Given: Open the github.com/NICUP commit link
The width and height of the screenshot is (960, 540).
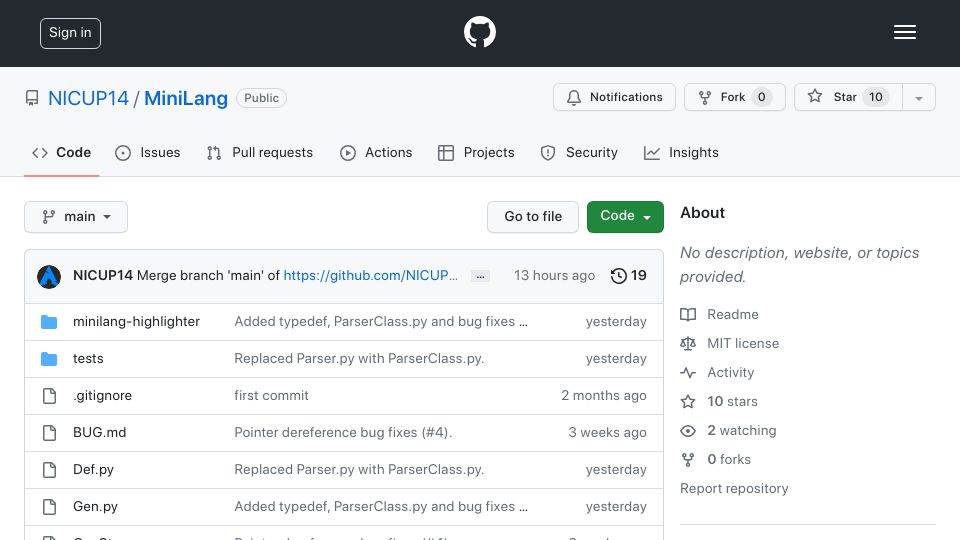Looking at the screenshot, I should point(370,276).
